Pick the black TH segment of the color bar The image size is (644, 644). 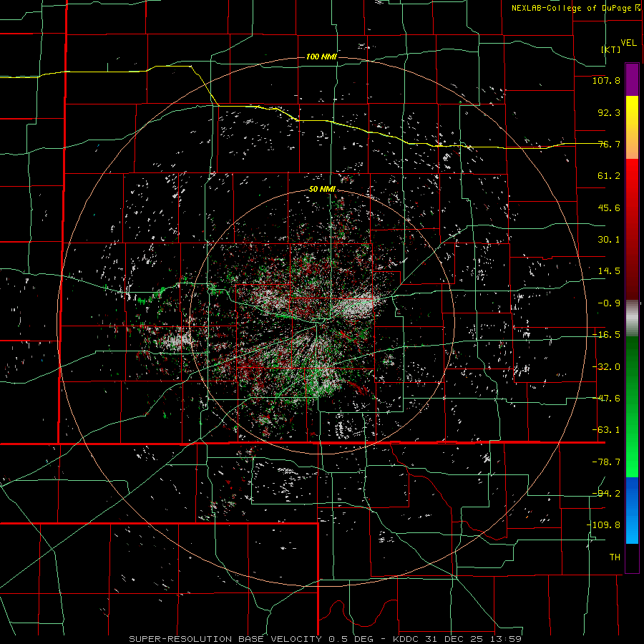point(632,557)
